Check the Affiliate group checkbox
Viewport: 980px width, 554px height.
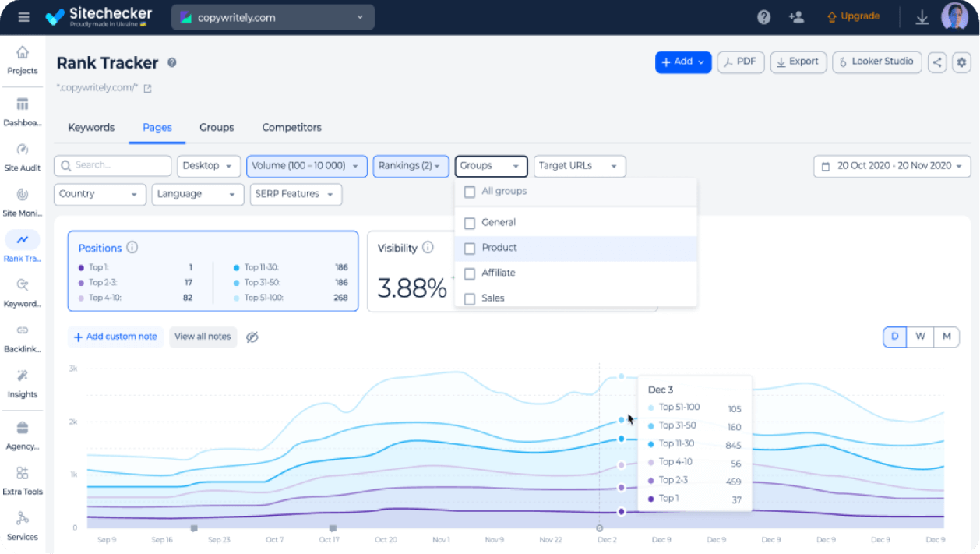point(470,273)
